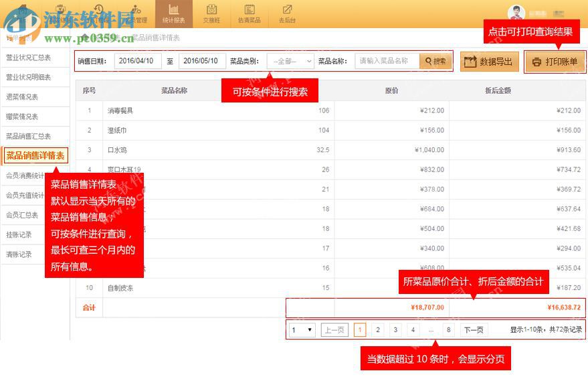The width and height of the screenshot is (588, 377).
Task: Click the user avatar picture
Action: pos(516,13)
